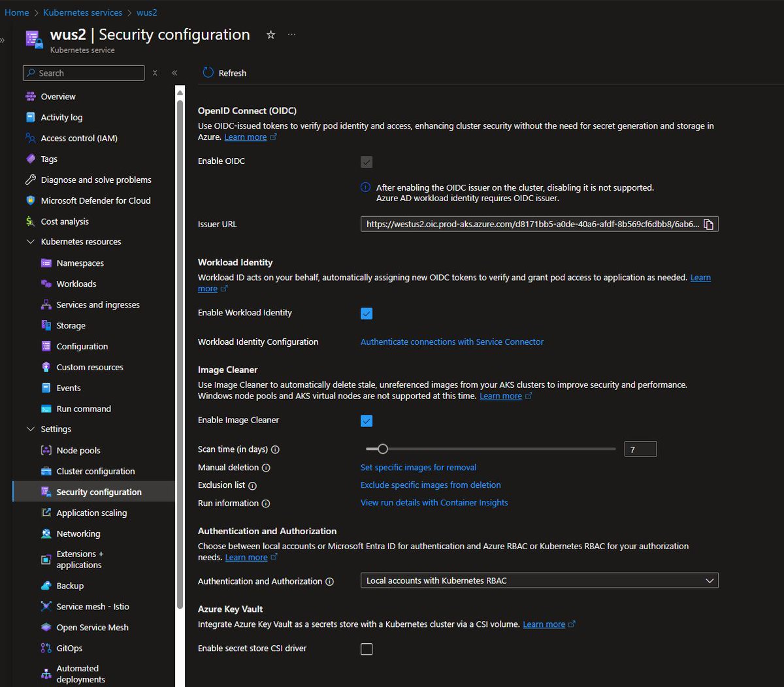Viewport: 784px width, 687px height.
Task: Open Authenticate connections with Service Connector link
Action: point(452,342)
